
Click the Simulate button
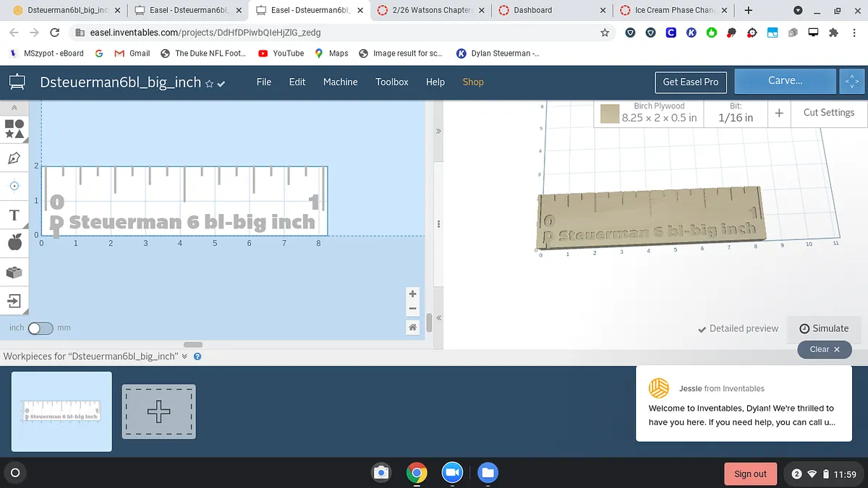tap(824, 328)
